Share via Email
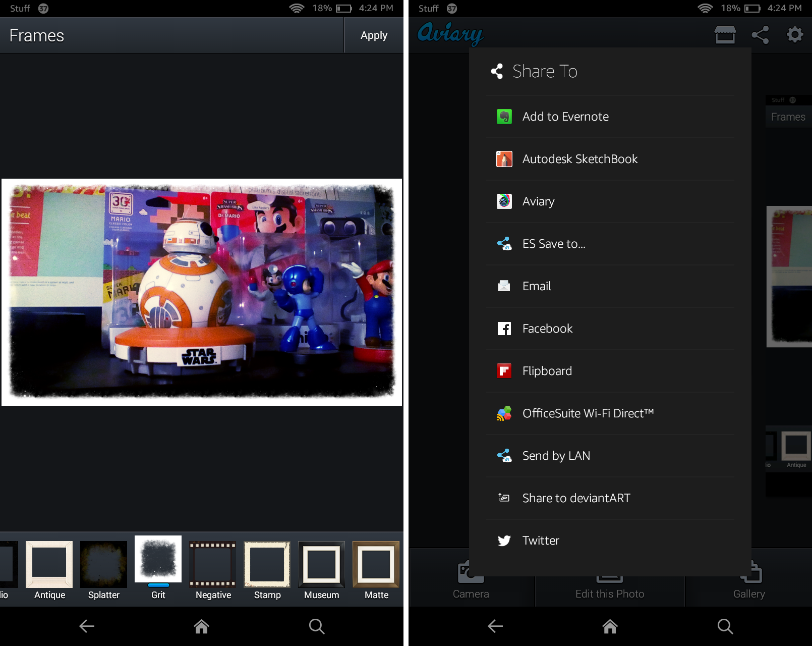The height and width of the screenshot is (646, 812). click(610, 286)
